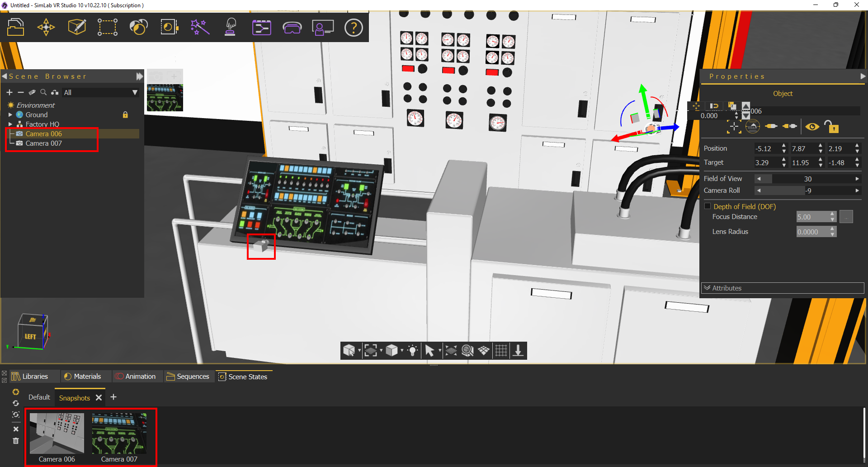
Task: Adjust the Field of View slider
Action: 807,179
